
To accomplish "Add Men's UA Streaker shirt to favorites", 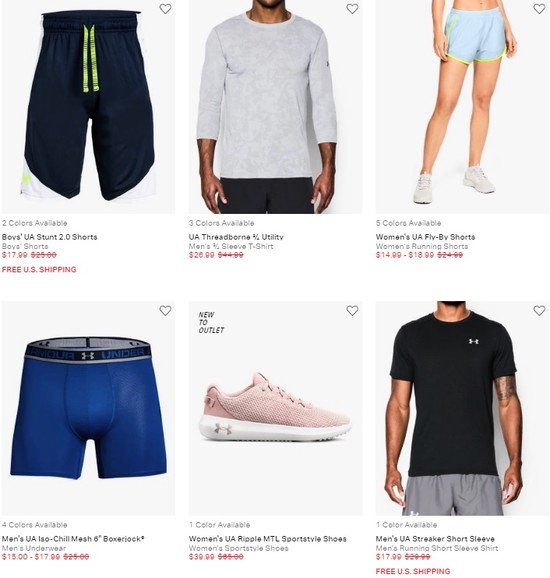I will click(539, 311).
